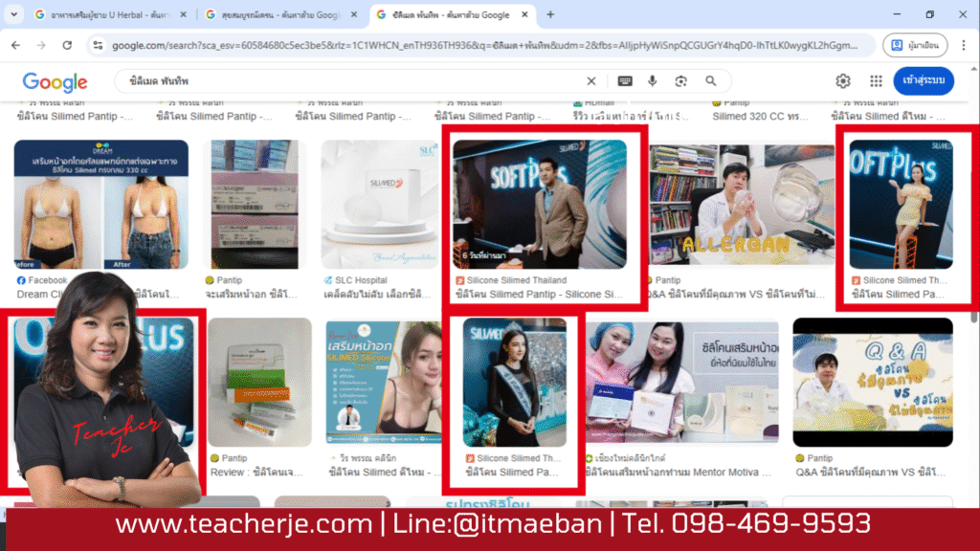Open the Chrome three-dot menu
The height and width of the screenshot is (551, 980).
tap(964, 45)
